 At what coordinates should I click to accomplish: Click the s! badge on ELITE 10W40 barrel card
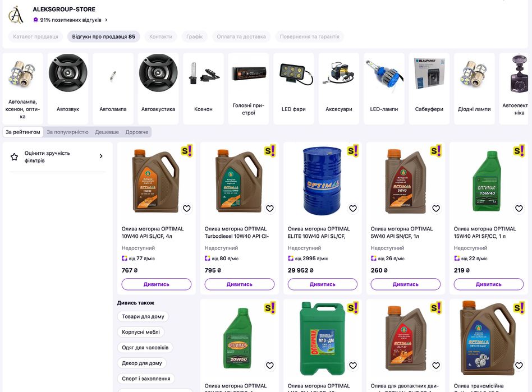coord(353,150)
